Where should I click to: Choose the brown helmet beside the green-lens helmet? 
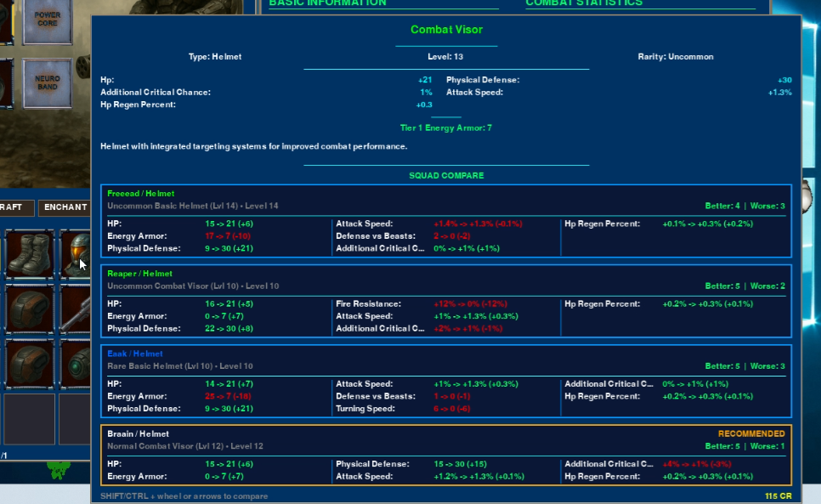pyautogui.click(x=30, y=364)
